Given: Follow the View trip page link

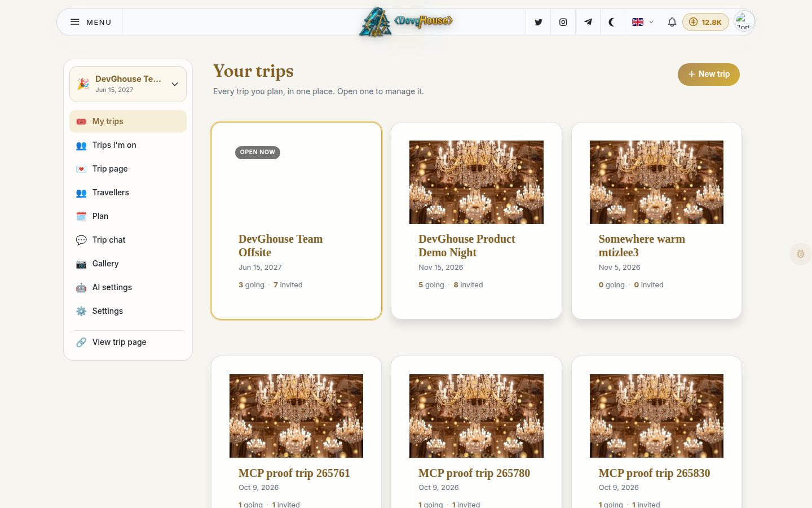Looking at the screenshot, I should [128, 342].
